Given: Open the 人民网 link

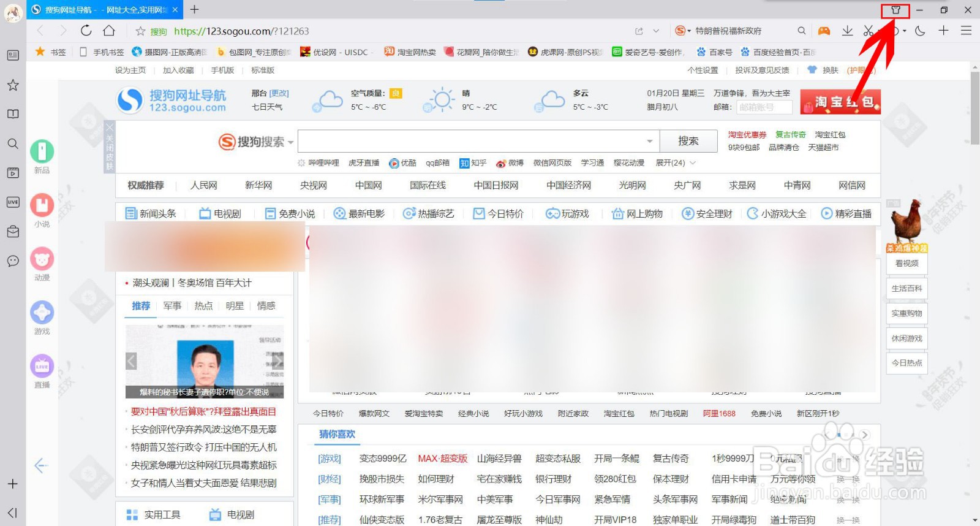Looking at the screenshot, I should tap(203, 185).
